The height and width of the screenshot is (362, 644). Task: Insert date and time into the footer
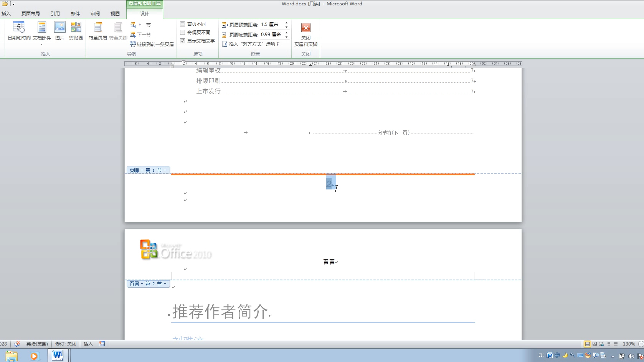19,33
